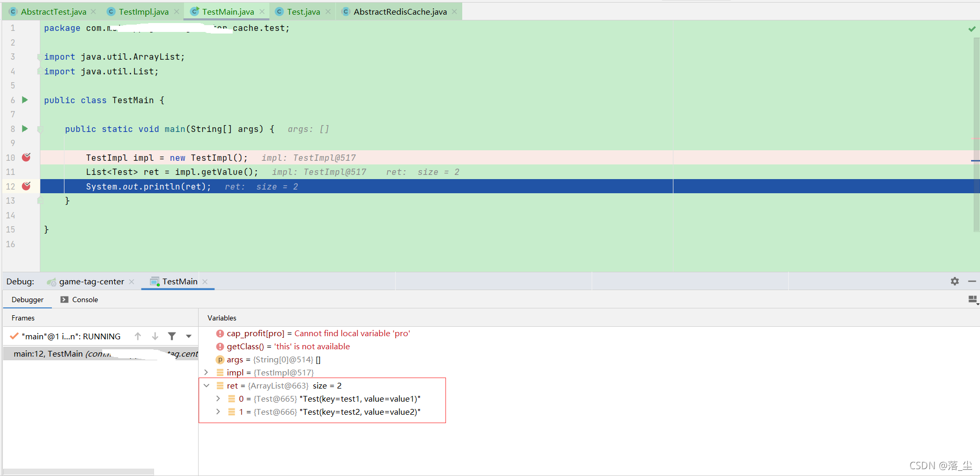Go to previous frame with up arrow
The image size is (980, 476).
coord(138,336)
